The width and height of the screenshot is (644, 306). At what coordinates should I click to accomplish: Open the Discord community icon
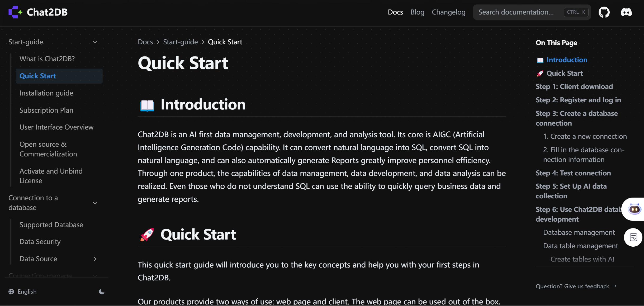[x=626, y=12]
